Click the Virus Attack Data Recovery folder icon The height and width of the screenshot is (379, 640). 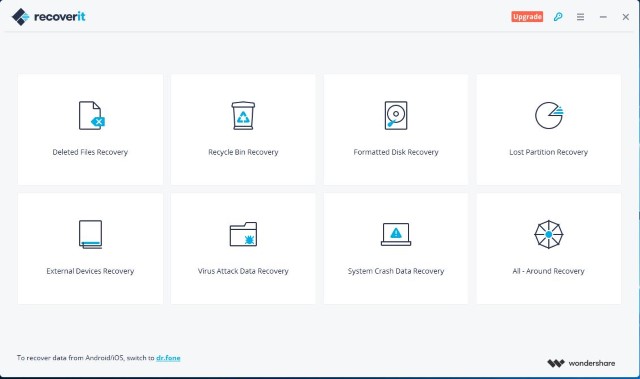tap(243, 234)
